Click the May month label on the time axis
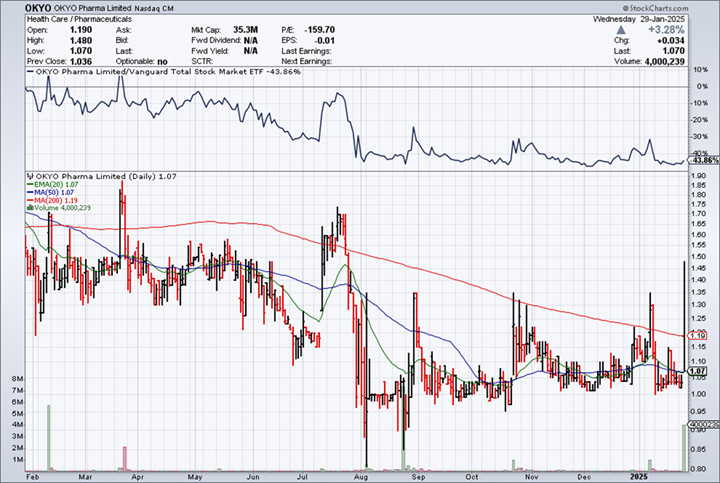 [195, 477]
